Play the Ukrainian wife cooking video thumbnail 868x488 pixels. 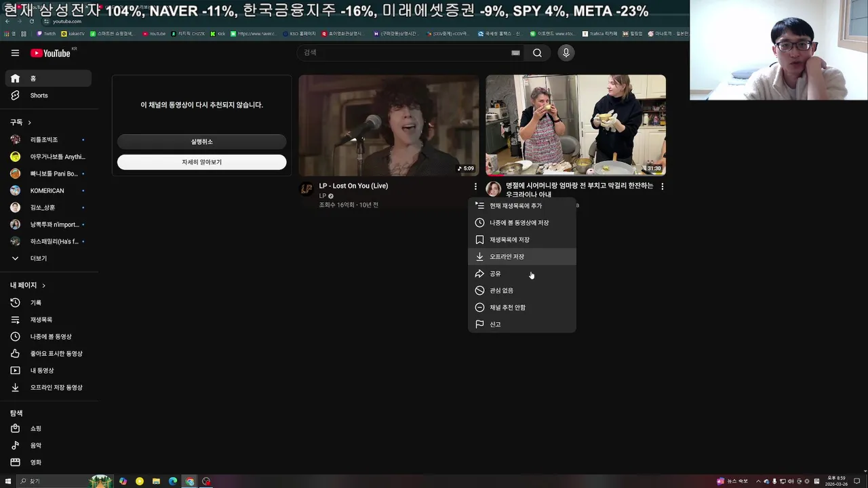coord(576,125)
